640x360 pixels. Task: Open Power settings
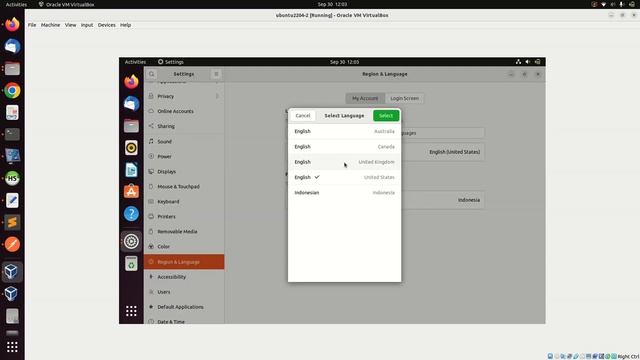pos(184,156)
